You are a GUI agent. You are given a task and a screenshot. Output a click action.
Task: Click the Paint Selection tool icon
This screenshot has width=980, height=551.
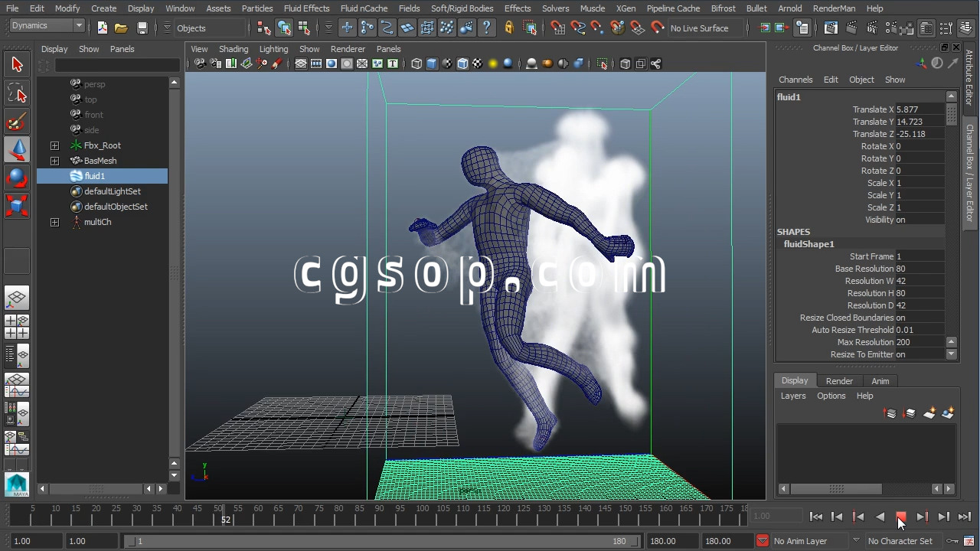17,122
